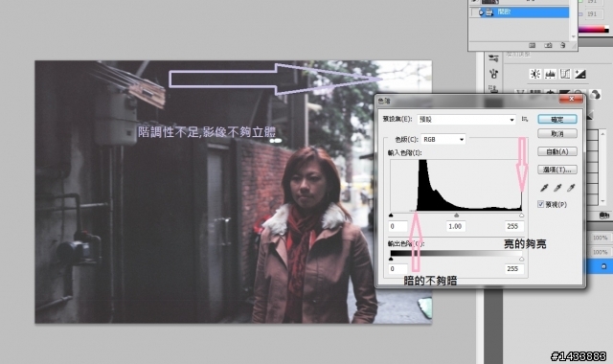Click create new snapshot camera icon

548,45
